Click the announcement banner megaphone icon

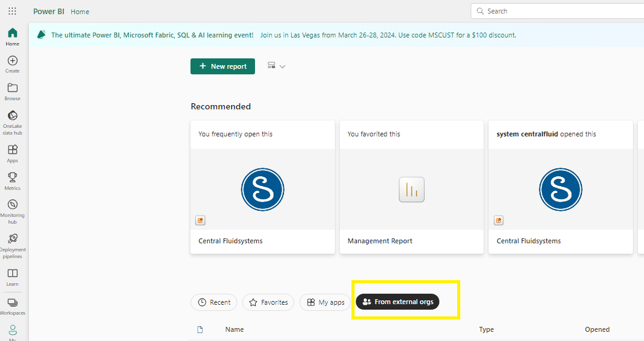point(42,35)
